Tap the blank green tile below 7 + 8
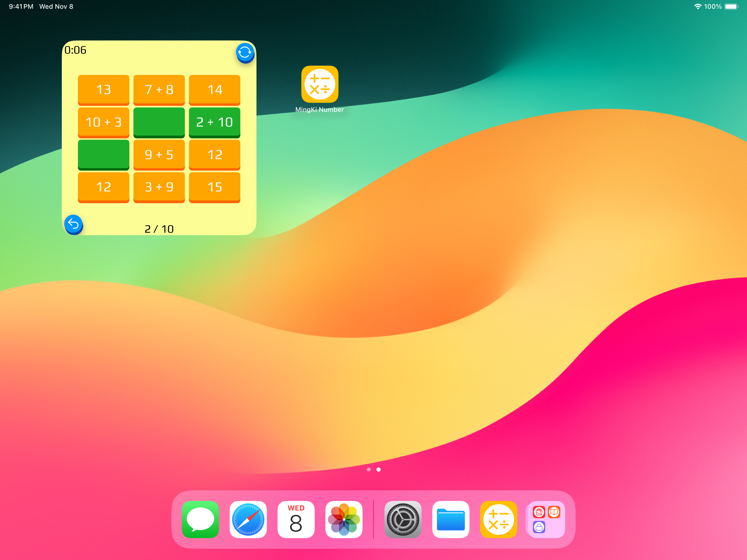This screenshot has height=560, width=747. [159, 122]
